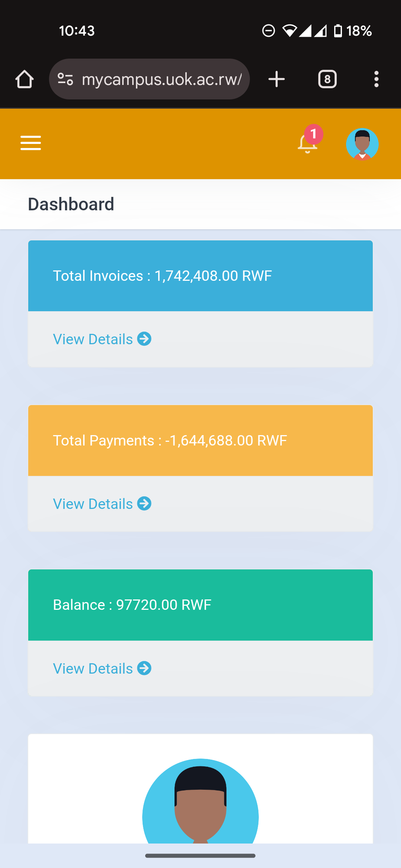Click View Details under Balance
Viewport: 401px width, 868px height.
93,668
